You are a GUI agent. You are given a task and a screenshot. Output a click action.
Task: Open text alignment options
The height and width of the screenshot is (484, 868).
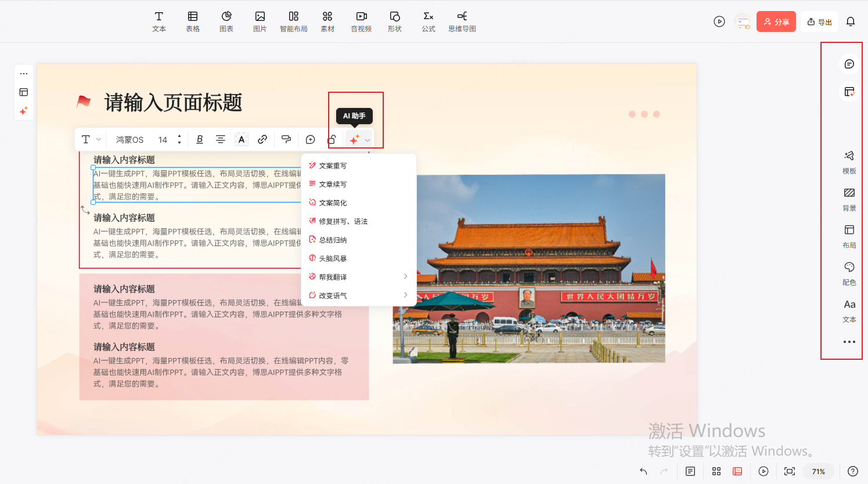click(221, 139)
